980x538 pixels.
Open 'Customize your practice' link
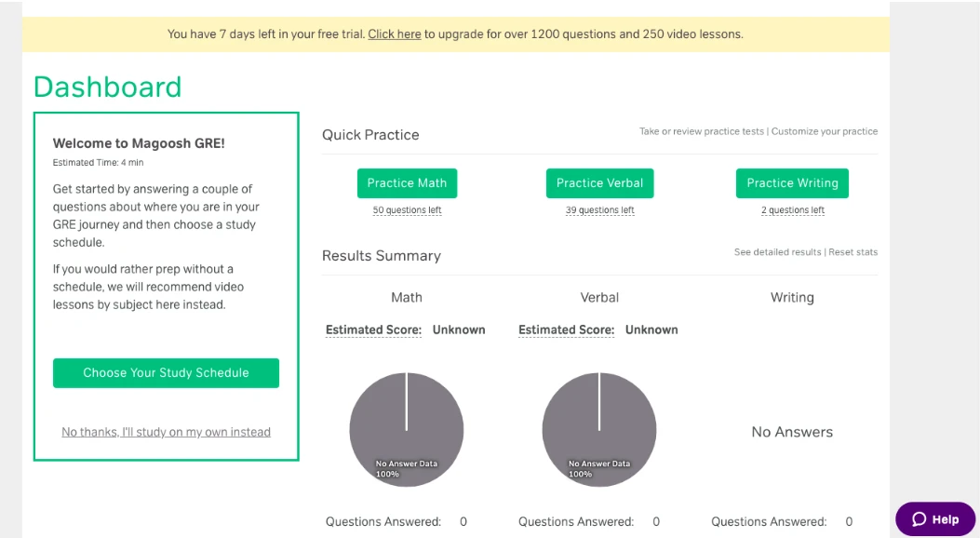[x=825, y=131]
